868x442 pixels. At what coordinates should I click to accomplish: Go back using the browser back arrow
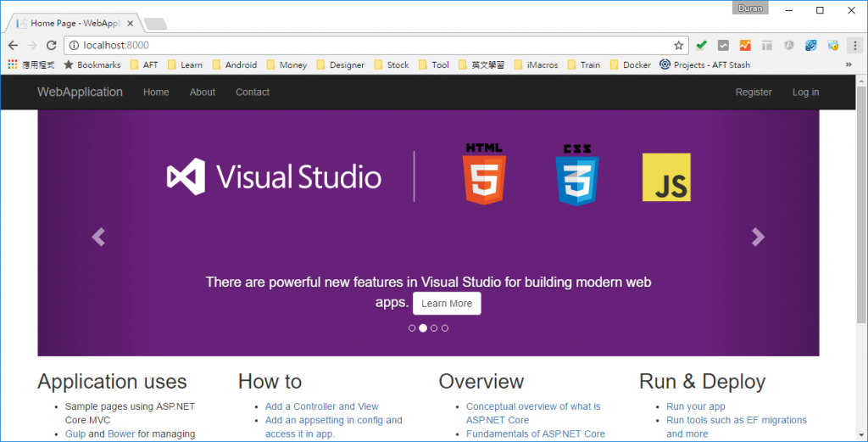pos(14,46)
